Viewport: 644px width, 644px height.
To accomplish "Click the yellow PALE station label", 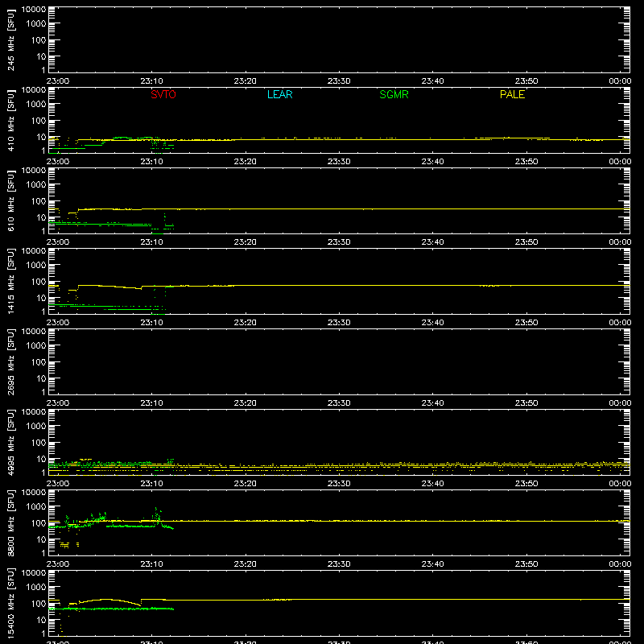I will pyautogui.click(x=512, y=94).
